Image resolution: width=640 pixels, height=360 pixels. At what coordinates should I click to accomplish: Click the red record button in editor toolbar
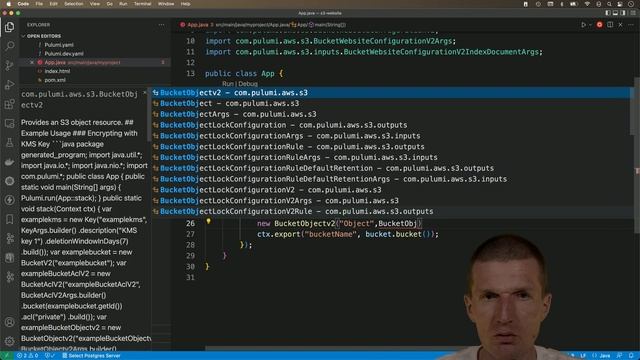[599, 25]
